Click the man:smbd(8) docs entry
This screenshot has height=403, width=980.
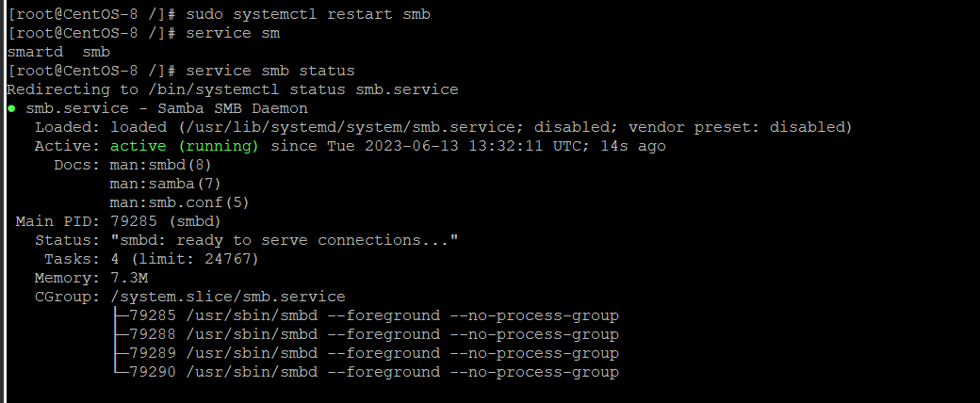[x=160, y=165]
